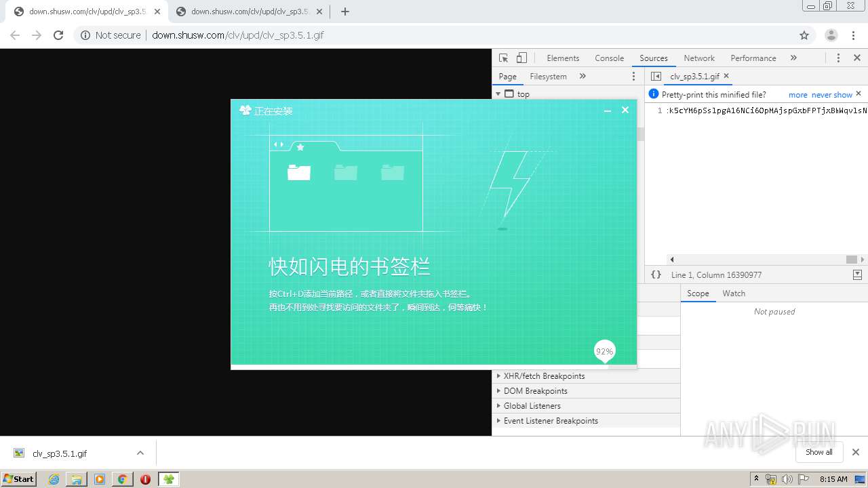Select the DevTools inspect element tool
The image size is (868, 488).
(503, 58)
